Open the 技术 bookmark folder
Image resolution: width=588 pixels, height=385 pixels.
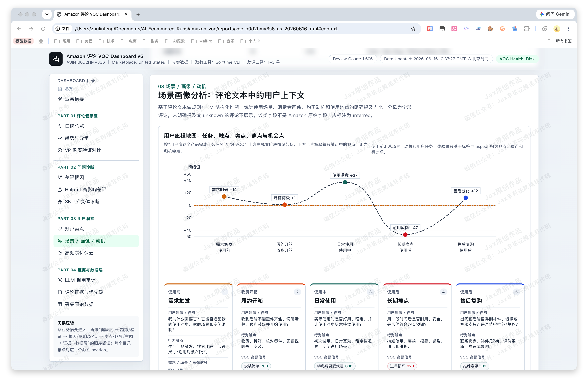pyautogui.click(x=107, y=41)
